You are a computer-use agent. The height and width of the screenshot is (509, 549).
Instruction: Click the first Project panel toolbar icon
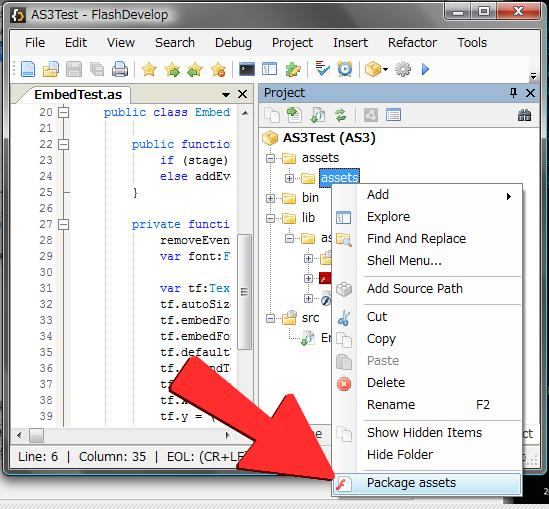[272, 115]
